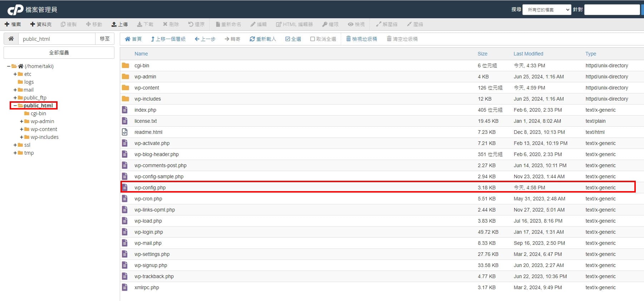The width and height of the screenshot is (644, 301).
Task: Select the license.txt file name
Action: [146, 121]
